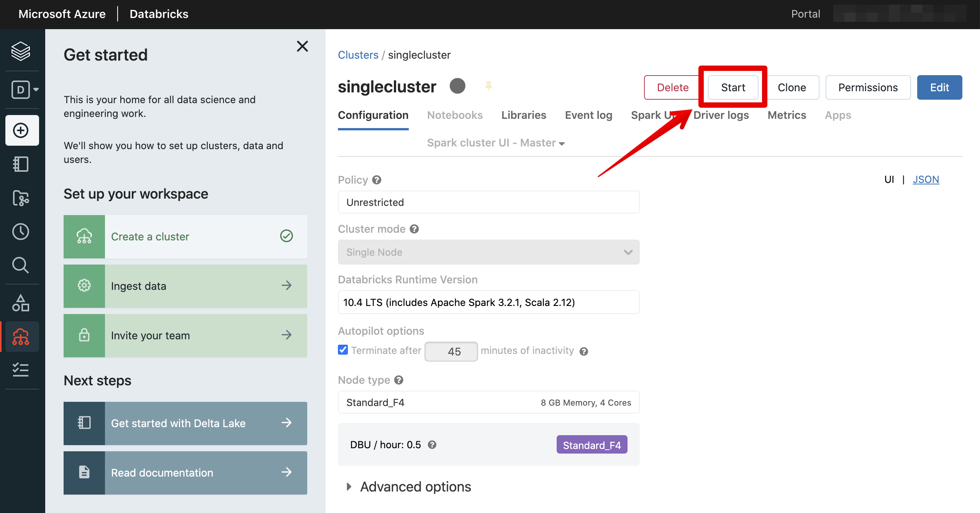Open the Libraries tab
Image resolution: width=980 pixels, height=513 pixels.
[523, 115]
